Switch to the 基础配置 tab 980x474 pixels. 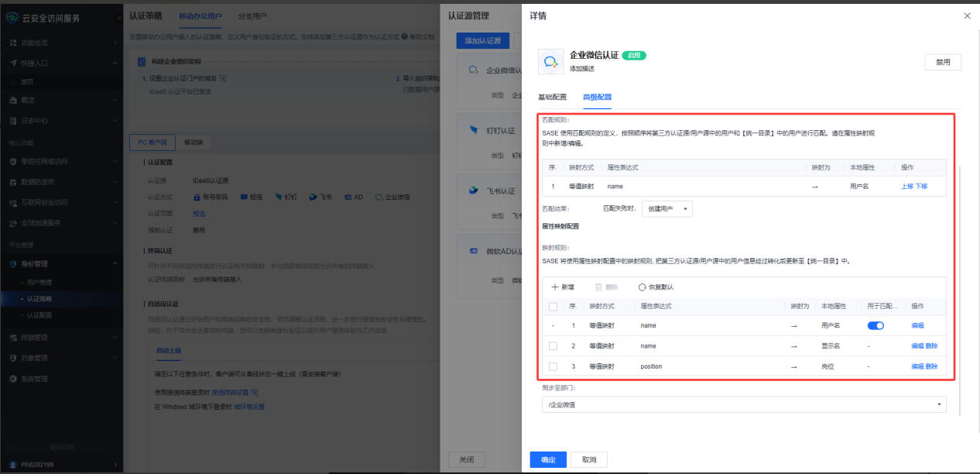(x=552, y=97)
